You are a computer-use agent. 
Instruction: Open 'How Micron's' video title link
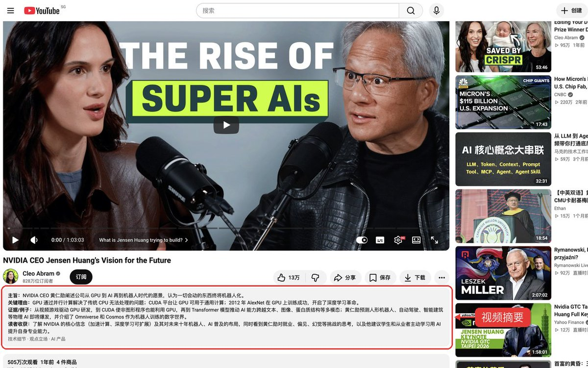[570, 82]
